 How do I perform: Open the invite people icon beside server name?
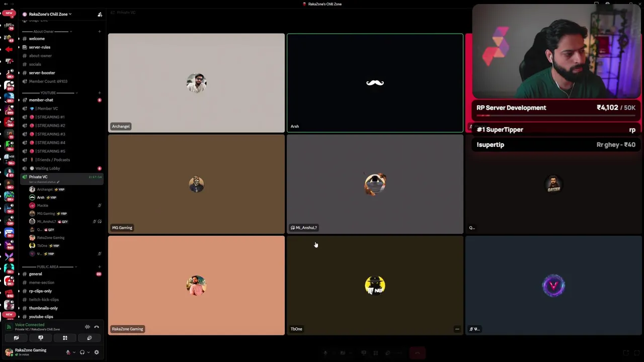click(100, 14)
